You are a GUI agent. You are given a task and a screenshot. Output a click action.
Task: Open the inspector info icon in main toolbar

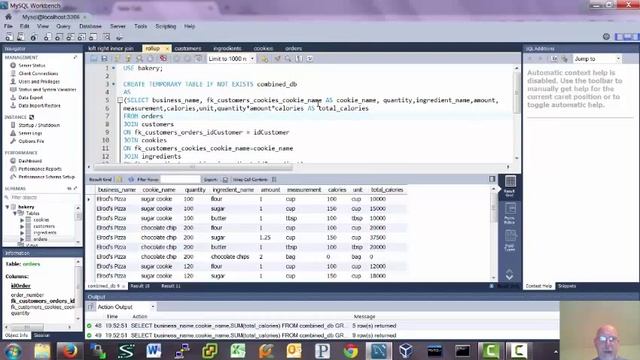pyautogui.click(x=34, y=37)
